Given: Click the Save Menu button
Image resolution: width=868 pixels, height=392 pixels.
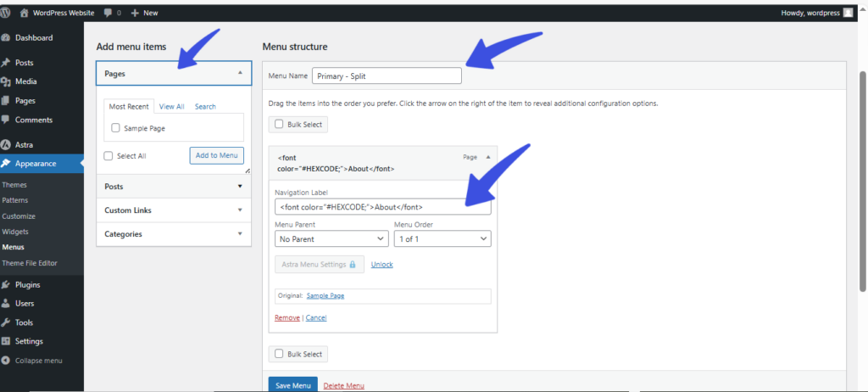Looking at the screenshot, I should 292,385.
